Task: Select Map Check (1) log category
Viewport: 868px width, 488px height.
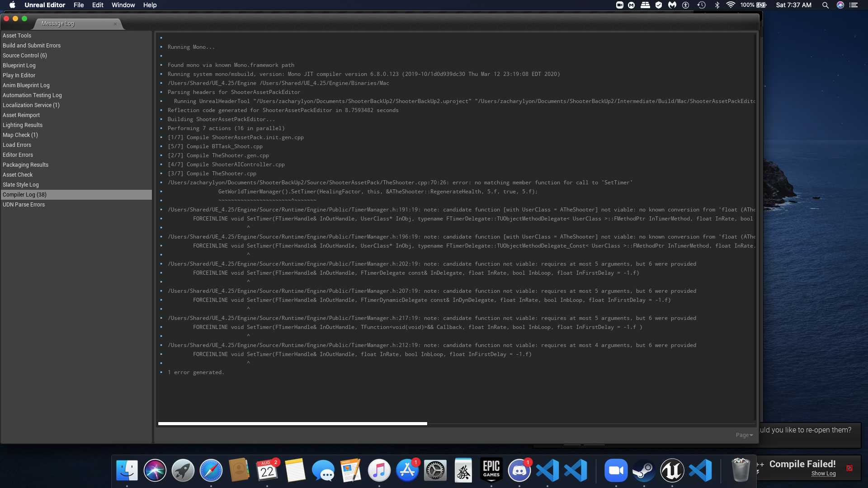Action: pos(20,135)
